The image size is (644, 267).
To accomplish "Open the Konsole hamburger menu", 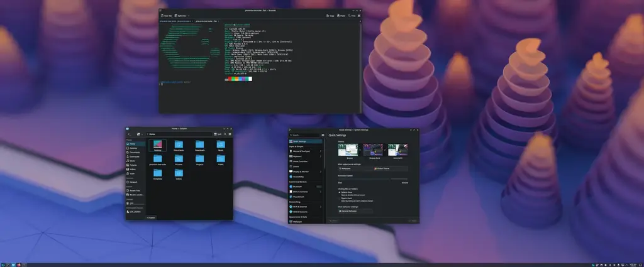I will click(x=359, y=16).
